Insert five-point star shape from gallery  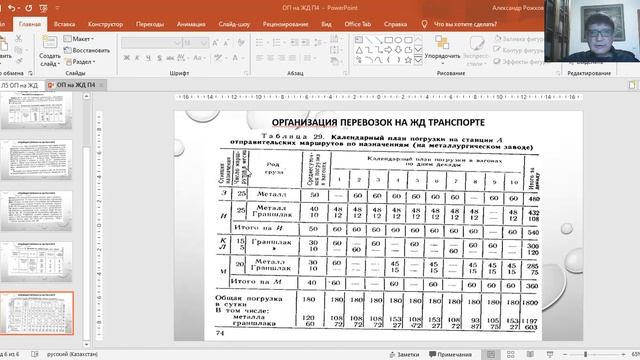(408, 60)
